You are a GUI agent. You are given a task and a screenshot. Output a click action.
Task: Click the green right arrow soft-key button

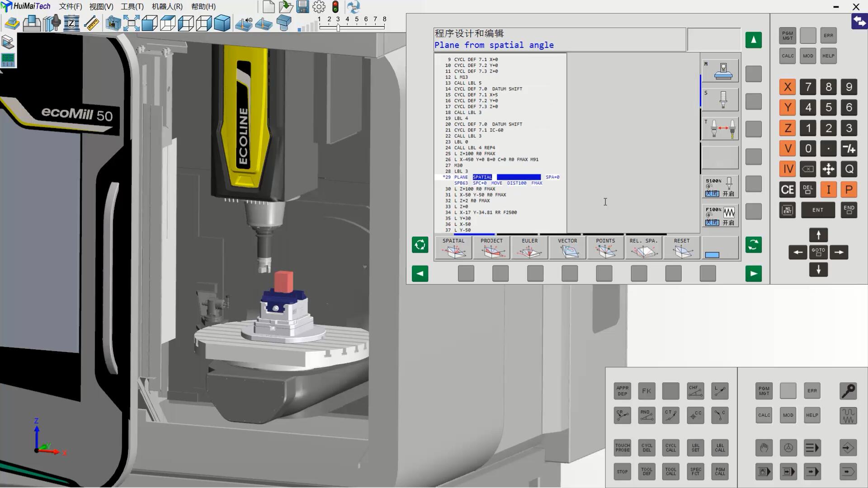753,273
